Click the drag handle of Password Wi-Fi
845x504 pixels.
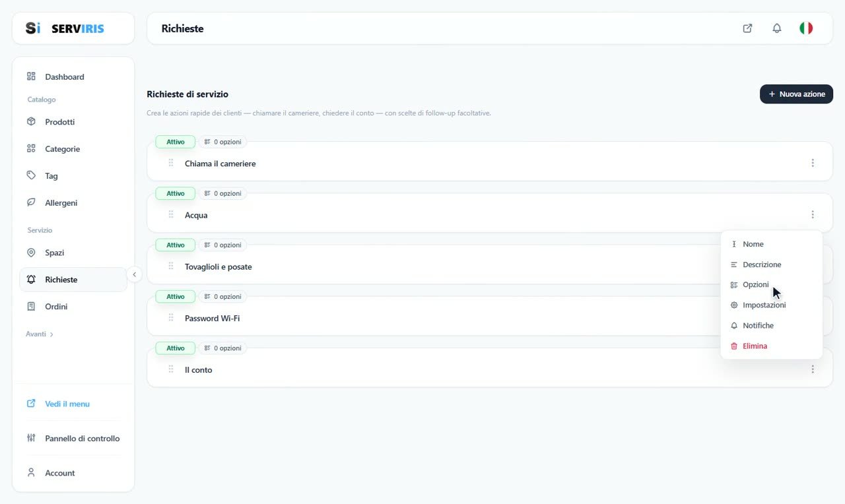click(171, 317)
